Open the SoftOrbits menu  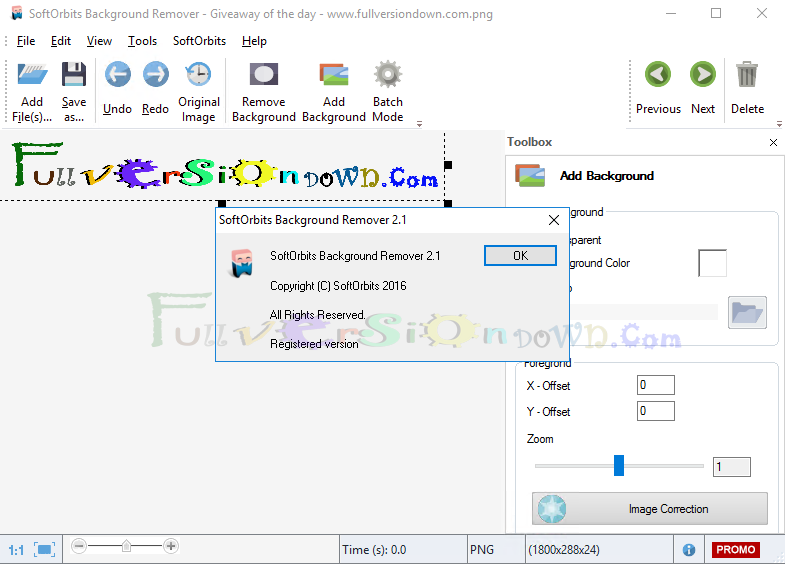[199, 41]
